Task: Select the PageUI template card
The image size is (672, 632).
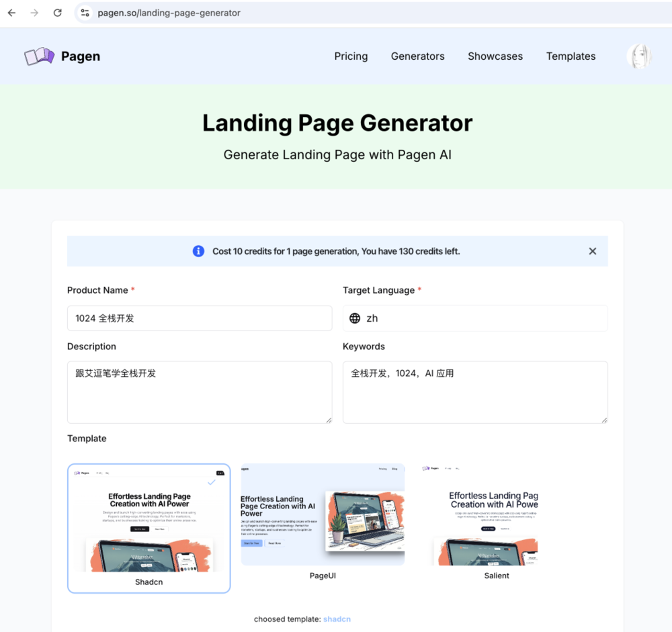Action: coord(323,522)
